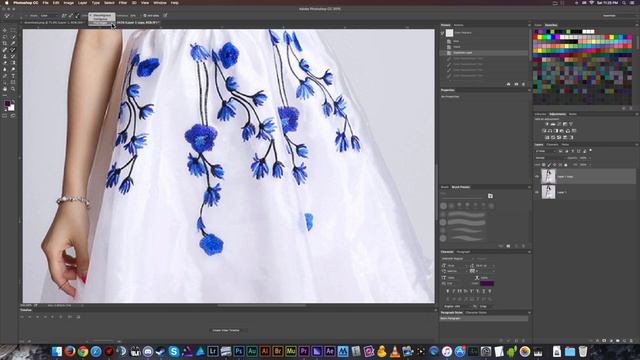Click the background color swatch in toolbox
This screenshot has height=360, width=640.
click(12, 108)
